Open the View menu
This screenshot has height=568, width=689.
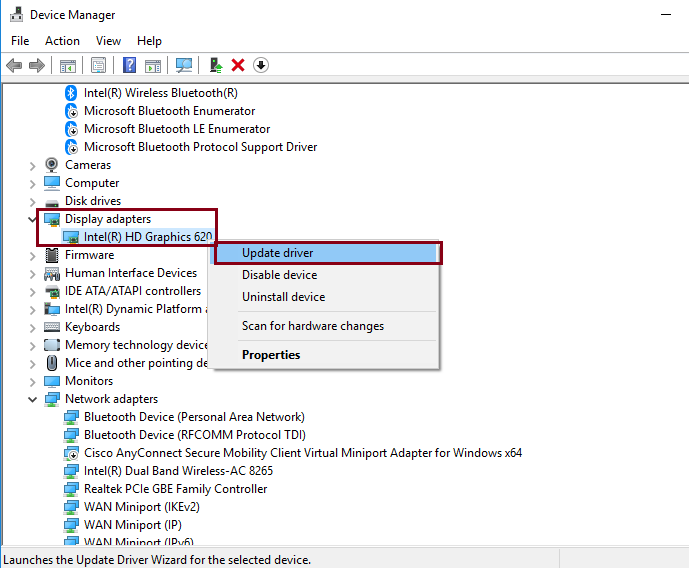click(x=108, y=41)
